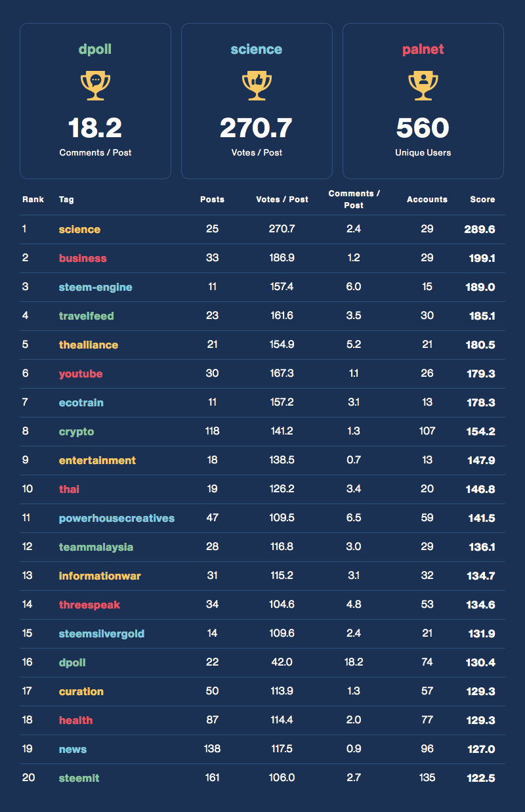Open the travelfeed tag link

pos(86,316)
